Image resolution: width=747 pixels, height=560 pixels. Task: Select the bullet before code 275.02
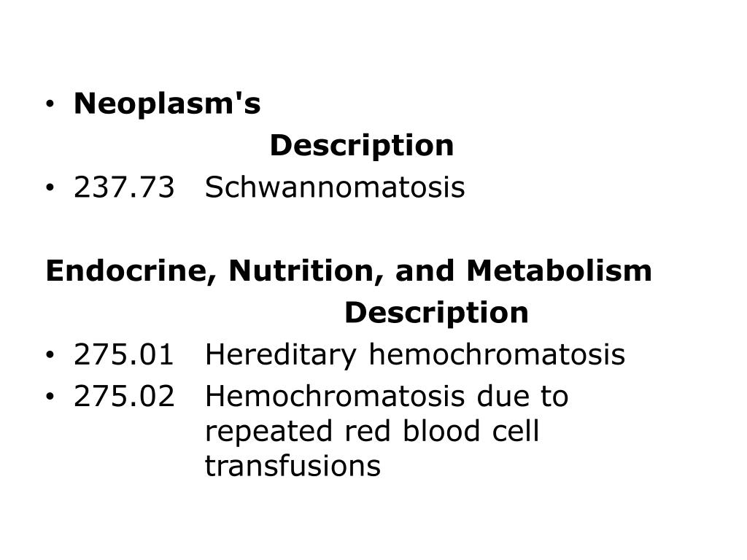point(50,397)
